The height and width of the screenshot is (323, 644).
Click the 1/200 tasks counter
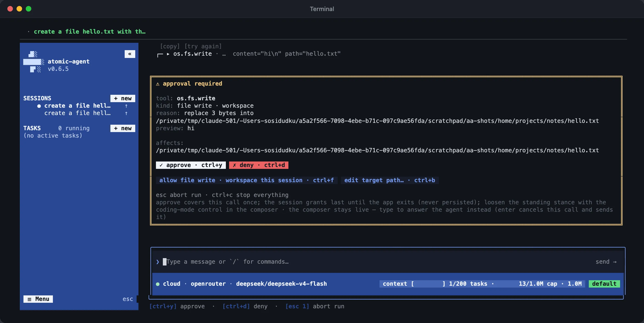point(468,284)
